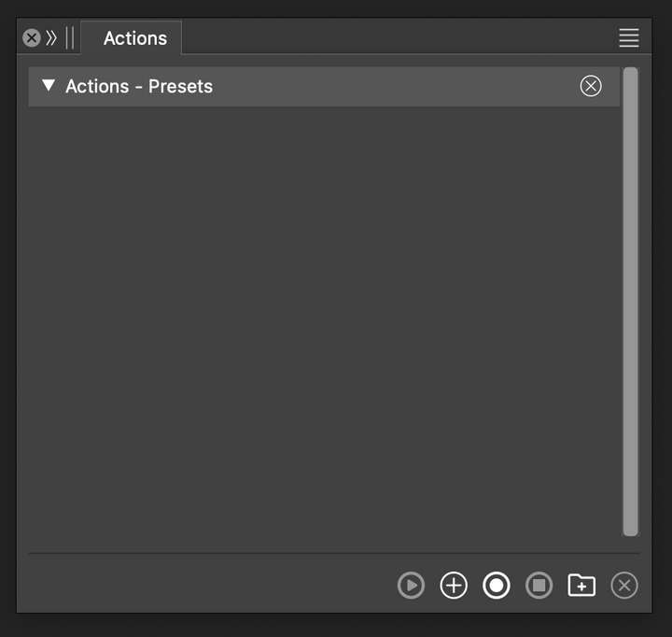
Task: Delete selected action using bottom X icon
Action: point(624,585)
